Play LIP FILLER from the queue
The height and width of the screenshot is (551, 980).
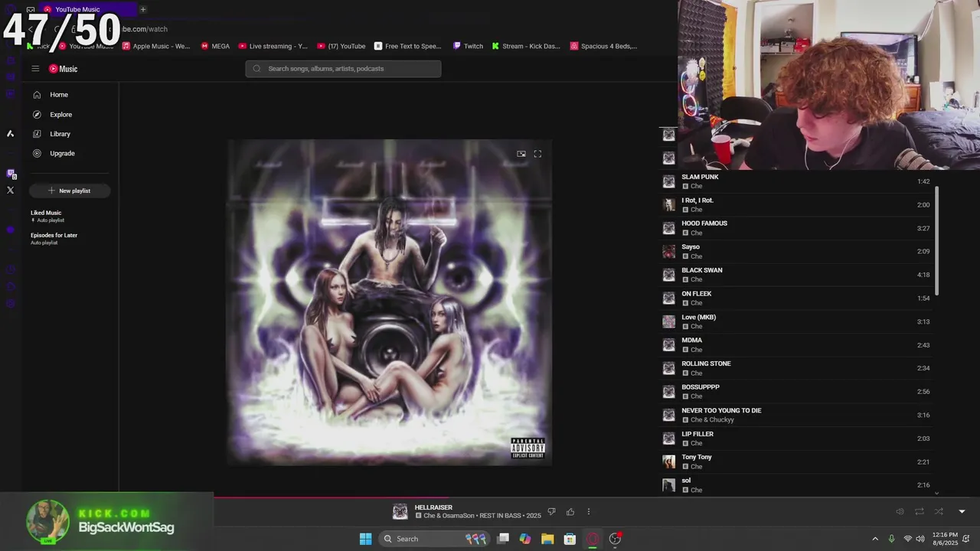(796, 439)
